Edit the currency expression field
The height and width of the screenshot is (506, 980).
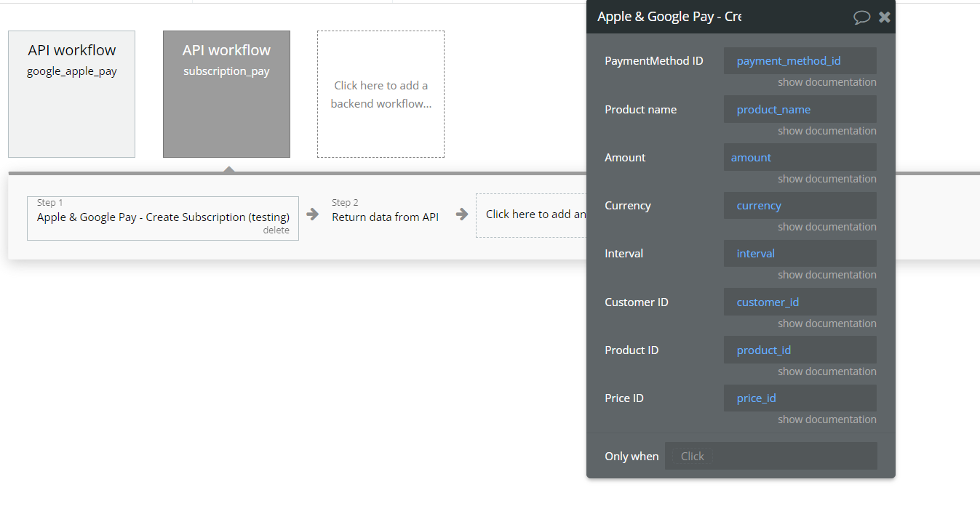(800, 206)
